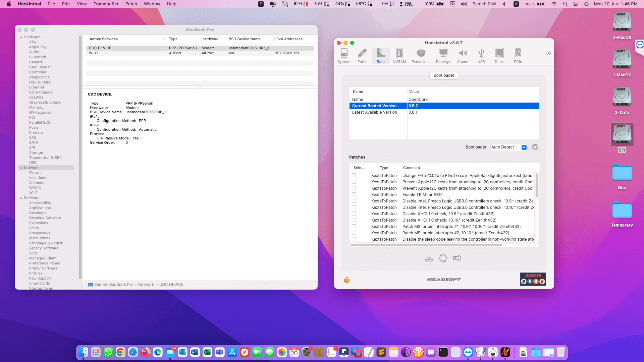Click the Patches list horizontal scrollbar
Image resolution: width=644 pixels, height=362 pixels.
coord(426,245)
